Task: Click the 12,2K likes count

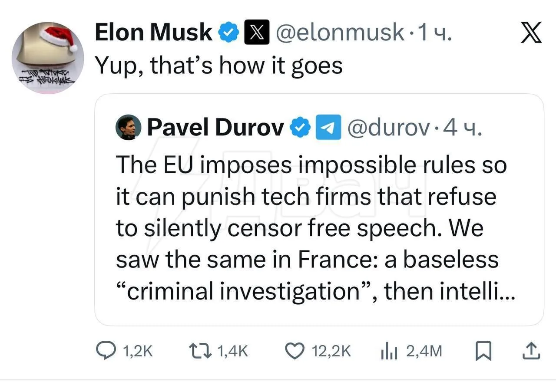Action: click(331, 351)
